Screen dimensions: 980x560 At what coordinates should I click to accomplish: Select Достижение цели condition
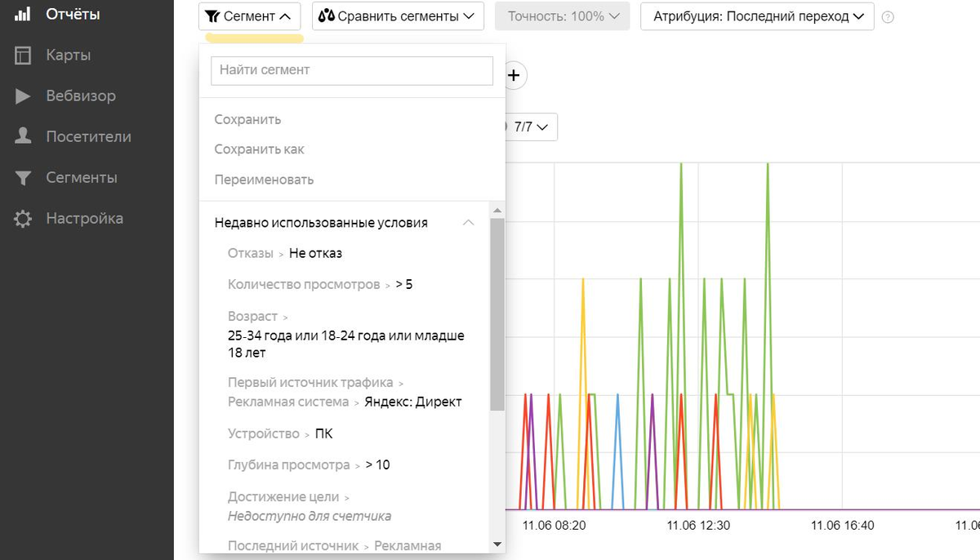pos(310,506)
